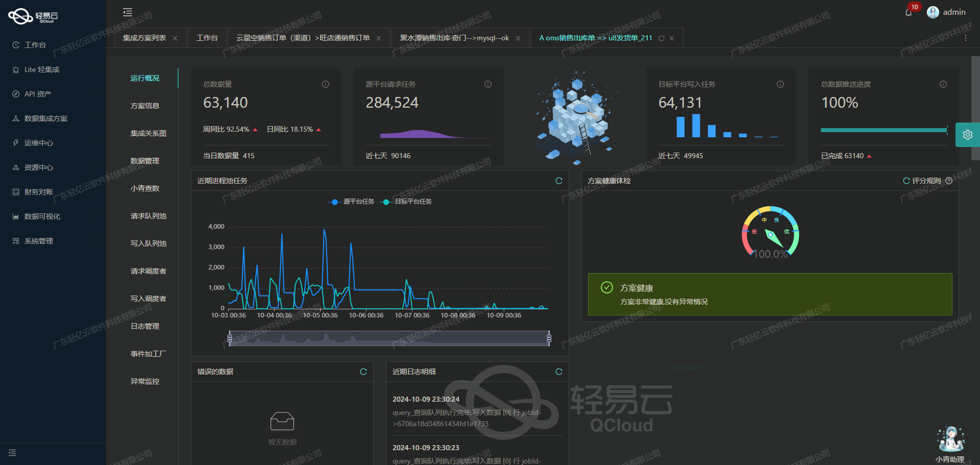Select 集成关系图 in side menu

[148, 133]
